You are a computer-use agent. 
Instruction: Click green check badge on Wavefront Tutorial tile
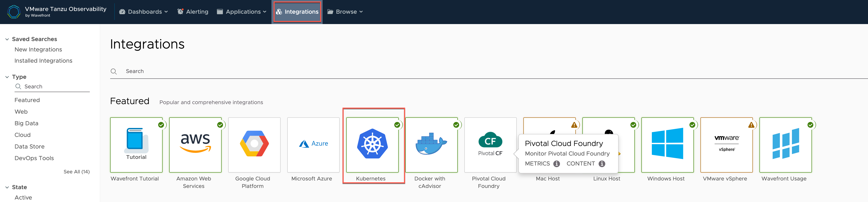coord(161,125)
